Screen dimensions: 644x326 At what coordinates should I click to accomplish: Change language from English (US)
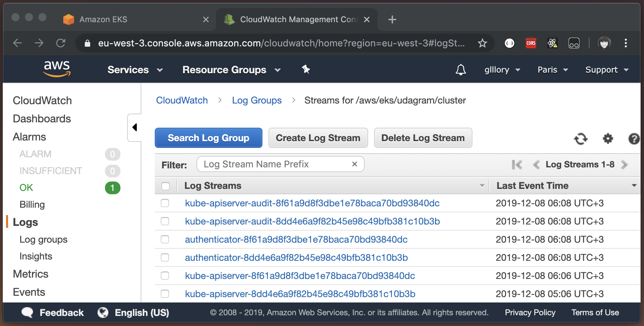tap(142, 313)
